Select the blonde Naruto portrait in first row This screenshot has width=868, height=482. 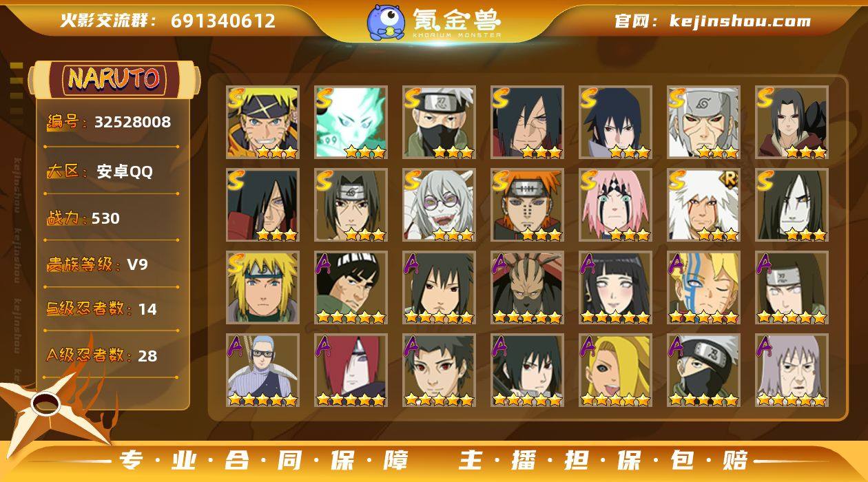pos(262,123)
